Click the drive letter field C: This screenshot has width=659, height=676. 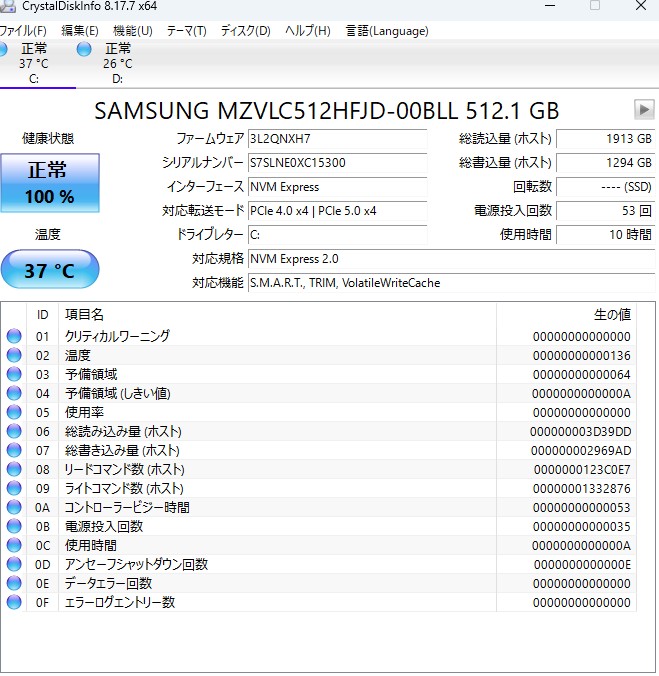[337, 235]
